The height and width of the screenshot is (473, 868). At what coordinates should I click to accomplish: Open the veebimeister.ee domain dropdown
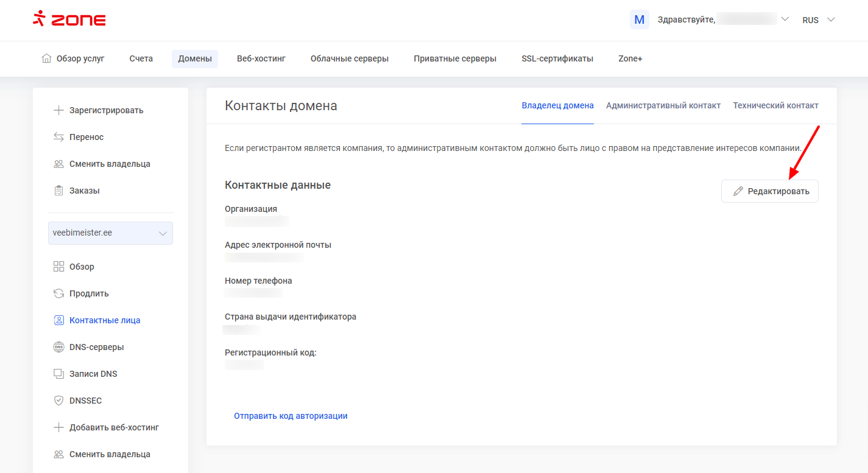pyautogui.click(x=110, y=233)
